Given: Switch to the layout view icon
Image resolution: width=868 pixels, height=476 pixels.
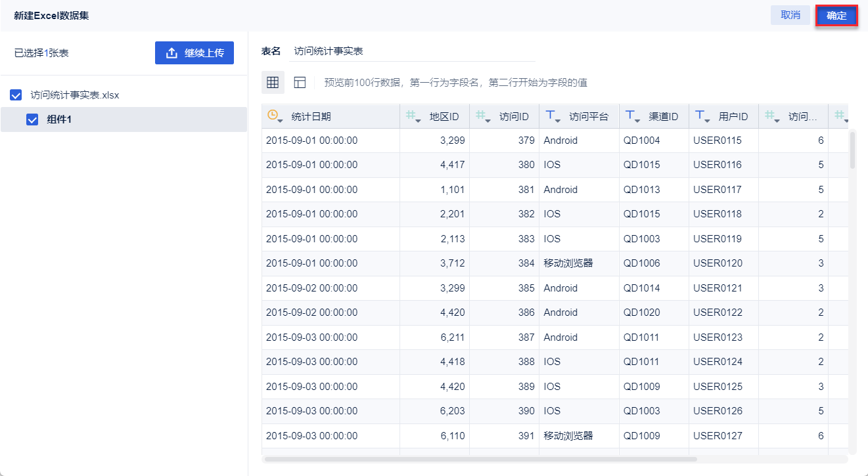Looking at the screenshot, I should point(300,82).
